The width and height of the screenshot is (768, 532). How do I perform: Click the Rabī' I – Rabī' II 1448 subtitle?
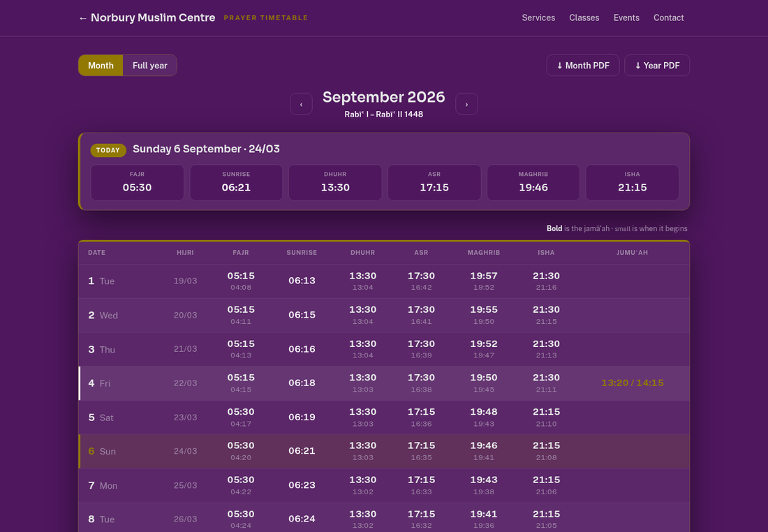(383, 114)
